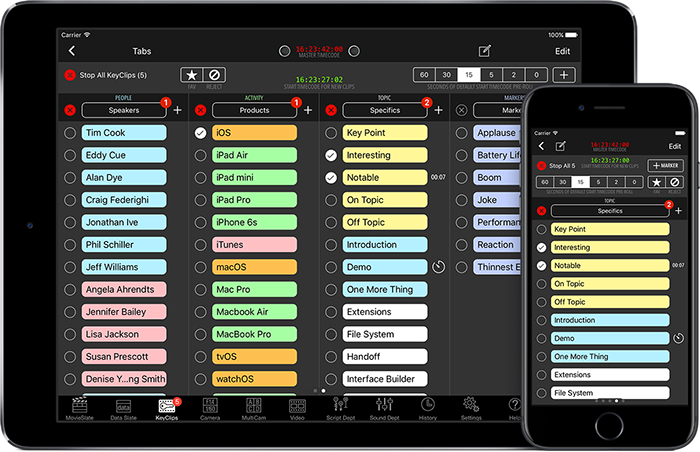Tap the watchOS key clip

coord(254,379)
